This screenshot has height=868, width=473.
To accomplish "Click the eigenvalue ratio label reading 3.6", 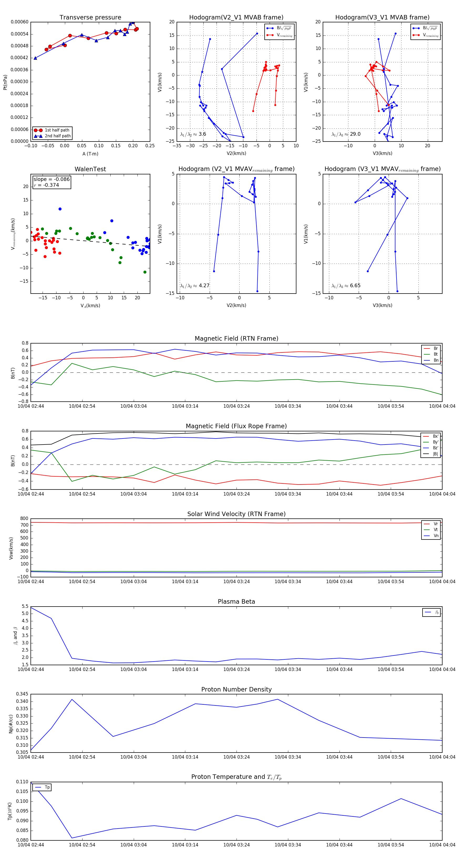I will click(193, 134).
